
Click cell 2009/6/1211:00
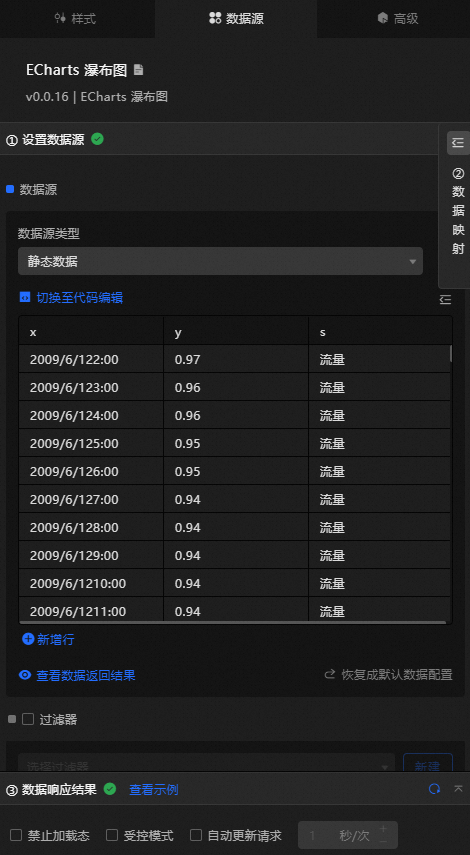[91, 609]
